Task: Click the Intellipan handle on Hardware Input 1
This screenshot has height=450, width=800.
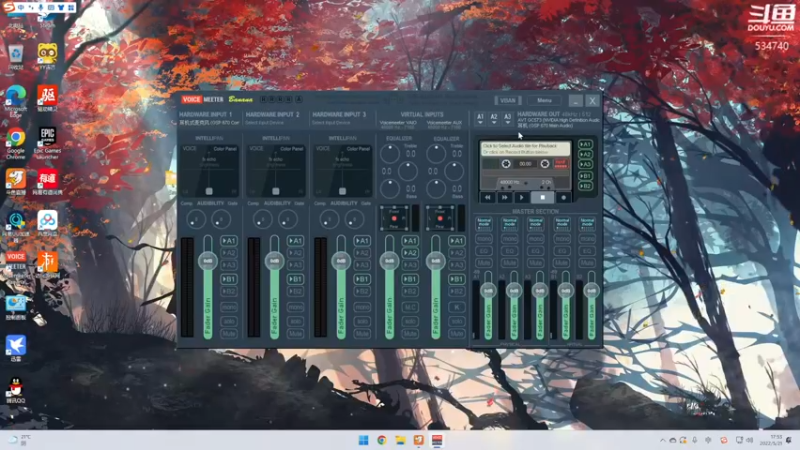Action: click(209, 191)
